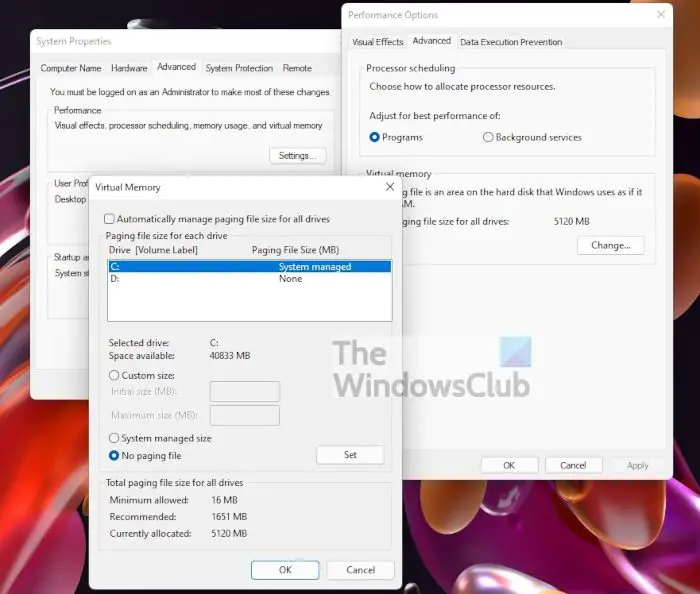The width and height of the screenshot is (700, 594).
Task: Switch to Computer Name tab
Action: click(x=71, y=68)
